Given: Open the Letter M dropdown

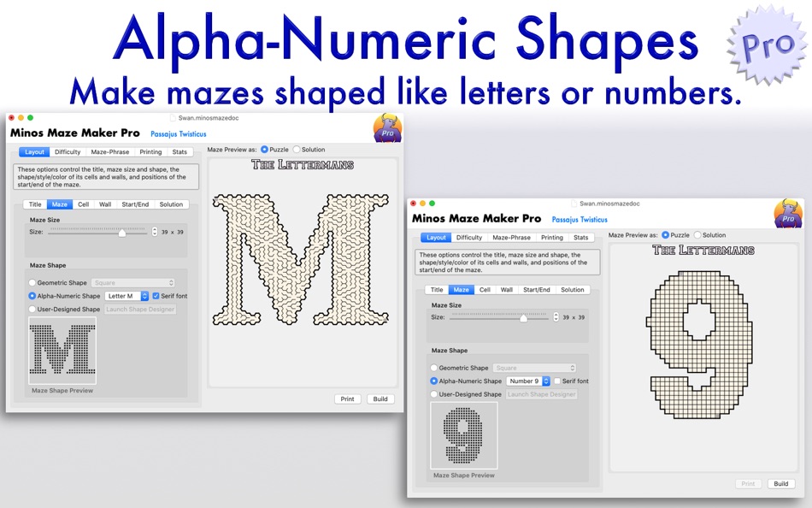Looking at the screenshot, I should click(x=127, y=296).
